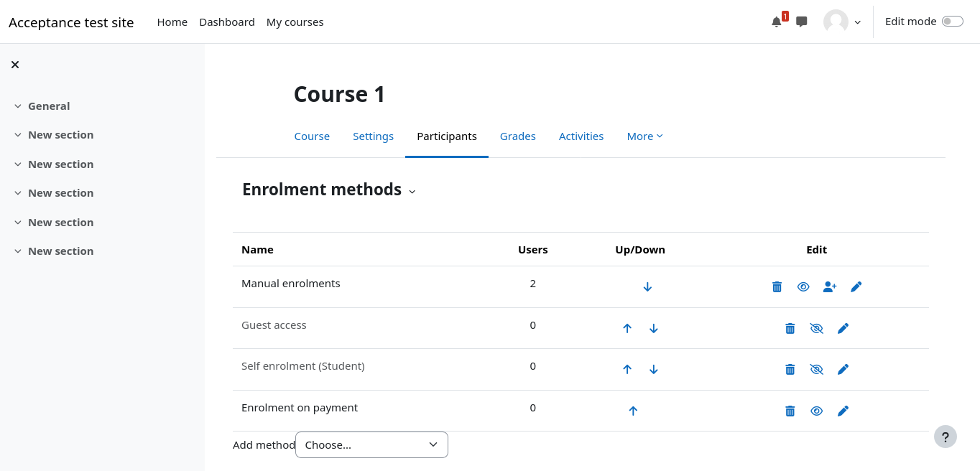Delete the Manual enrolments method
The image size is (980, 471).
(x=777, y=287)
